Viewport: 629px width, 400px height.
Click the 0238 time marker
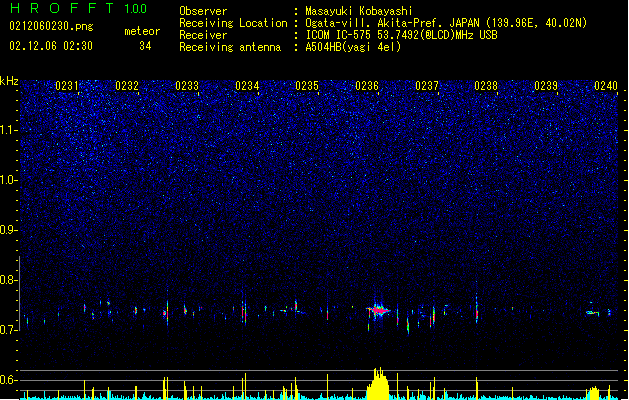point(486,86)
